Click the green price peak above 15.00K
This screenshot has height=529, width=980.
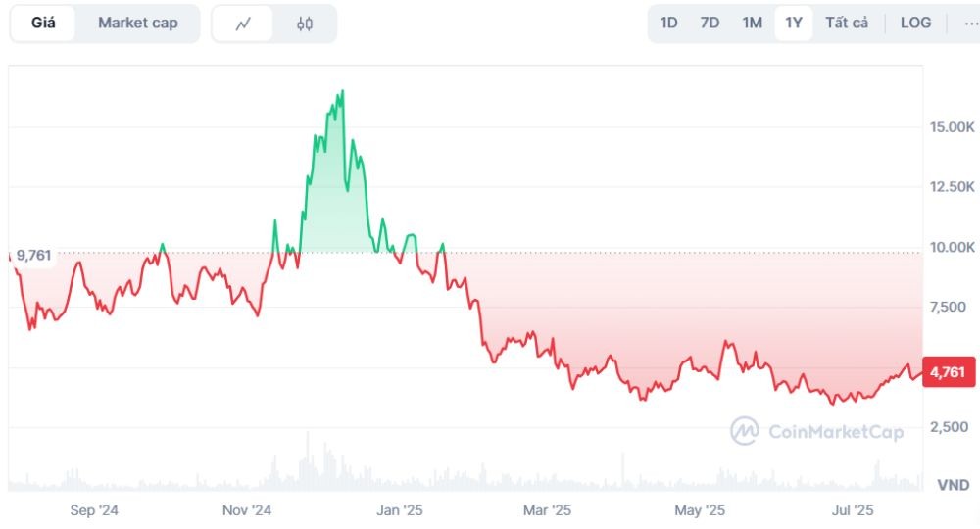[x=341, y=93]
